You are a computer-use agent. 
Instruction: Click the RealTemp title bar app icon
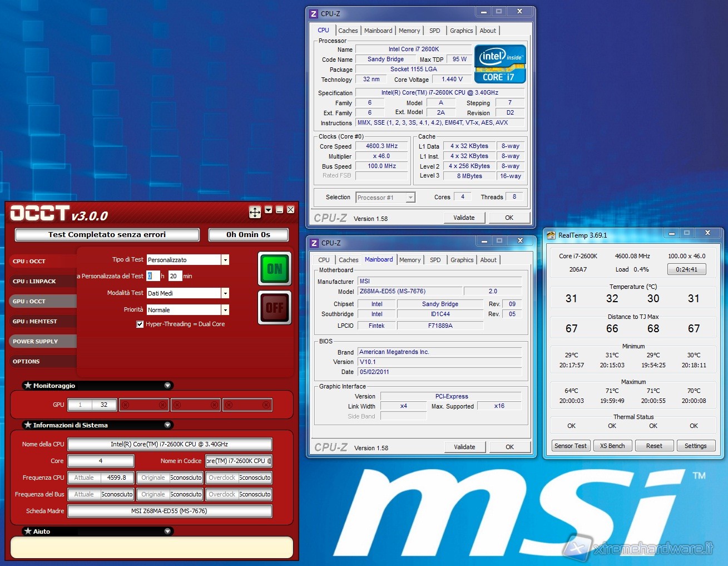point(551,235)
